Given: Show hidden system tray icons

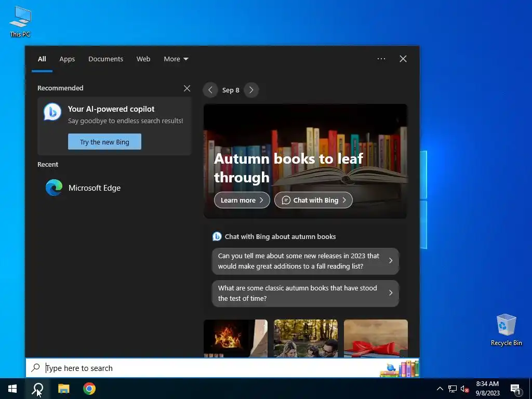Looking at the screenshot, I should [x=440, y=389].
